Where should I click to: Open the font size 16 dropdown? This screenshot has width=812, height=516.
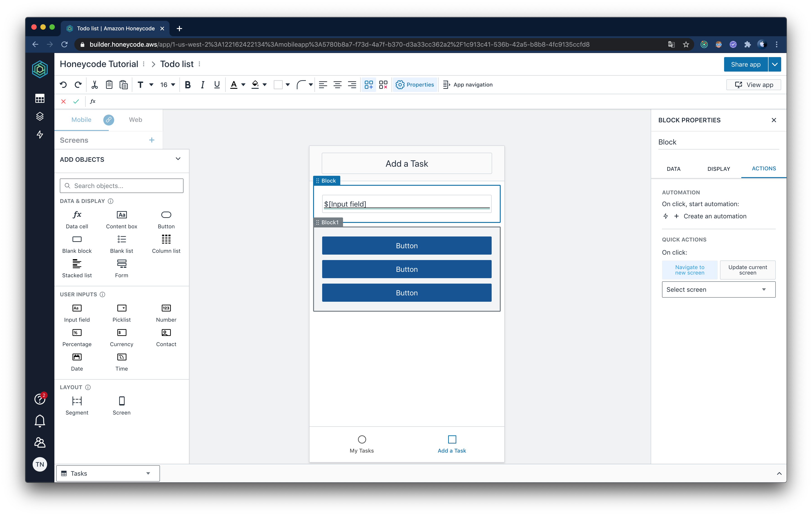[168, 84]
